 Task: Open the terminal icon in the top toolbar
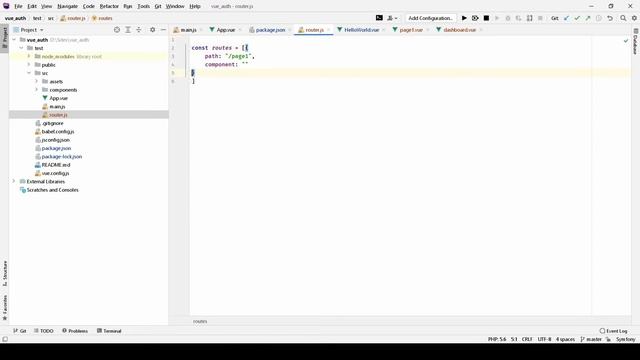(x=379, y=18)
